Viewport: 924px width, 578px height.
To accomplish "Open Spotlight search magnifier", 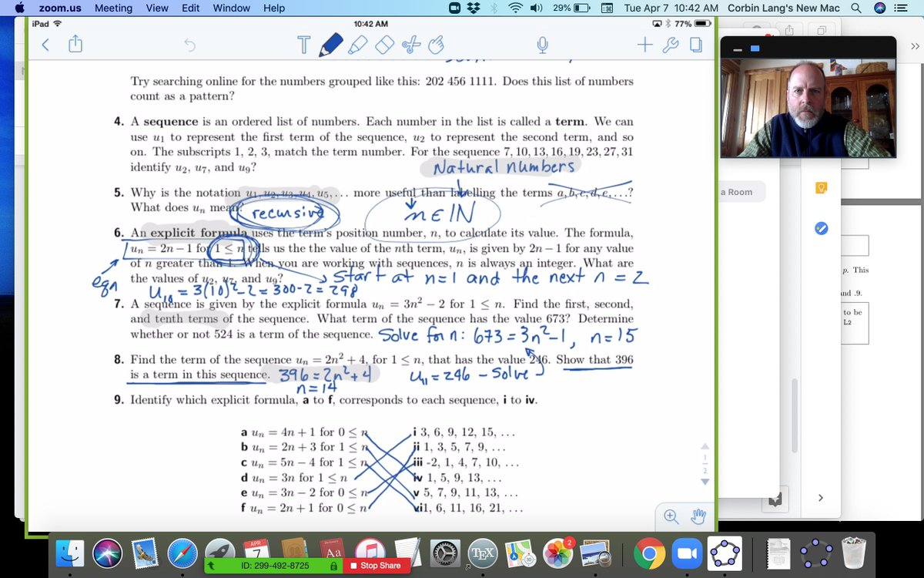I will coord(856,8).
